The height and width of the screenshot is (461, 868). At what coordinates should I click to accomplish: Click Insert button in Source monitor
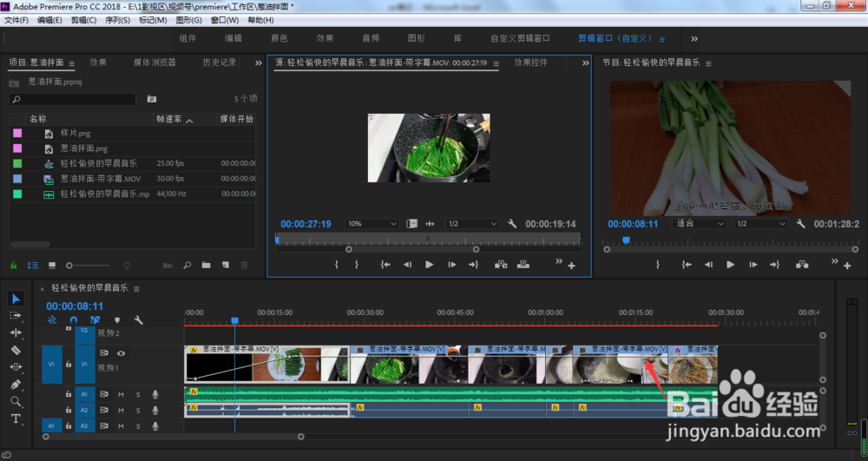501,265
